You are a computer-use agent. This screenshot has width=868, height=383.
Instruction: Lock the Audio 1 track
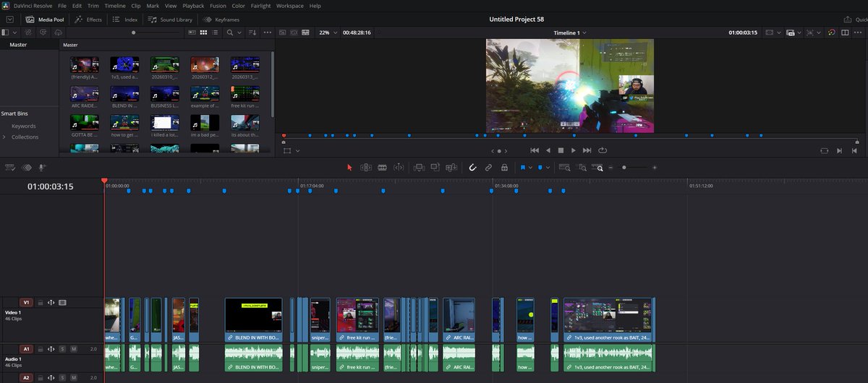[41, 349]
